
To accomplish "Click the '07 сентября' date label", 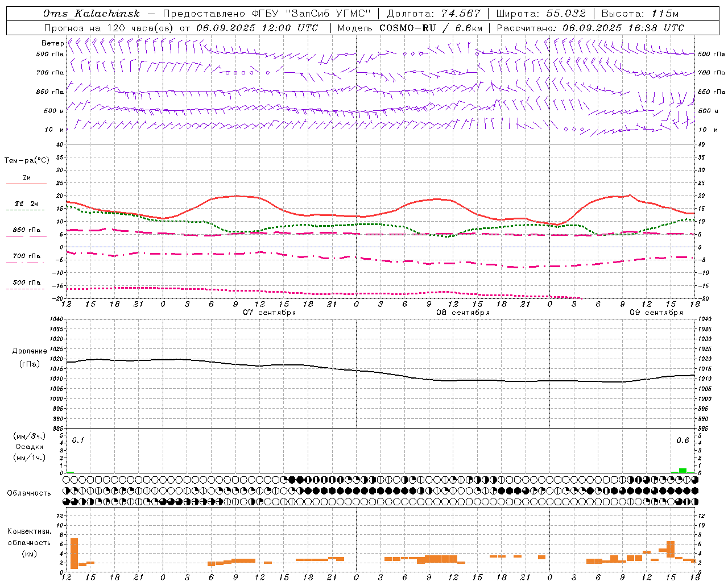I will tap(270, 313).
